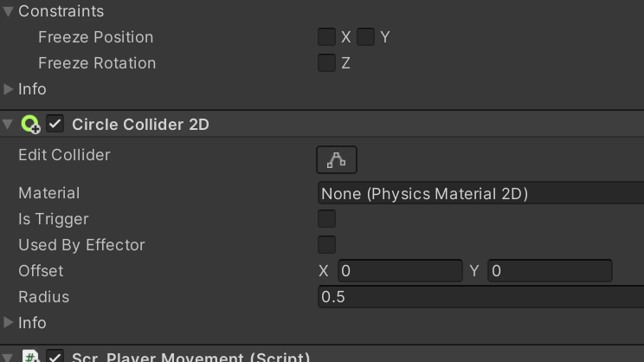Open the Physics Material 2D field

pyautogui.click(x=480, y=194)
